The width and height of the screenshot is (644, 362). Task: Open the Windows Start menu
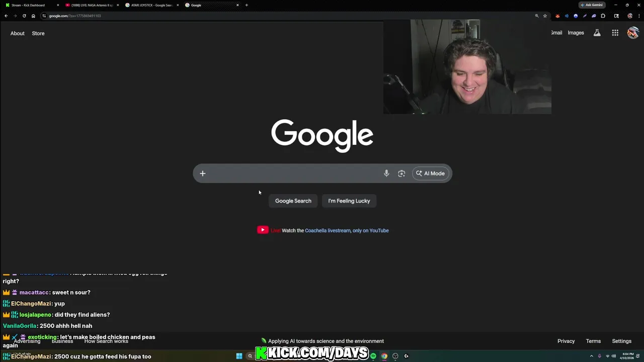[239, 356]
